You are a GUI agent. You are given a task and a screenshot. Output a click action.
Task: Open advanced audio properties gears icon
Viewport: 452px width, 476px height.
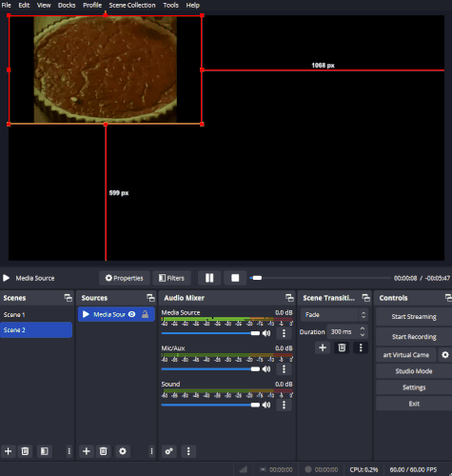(168, 451)
